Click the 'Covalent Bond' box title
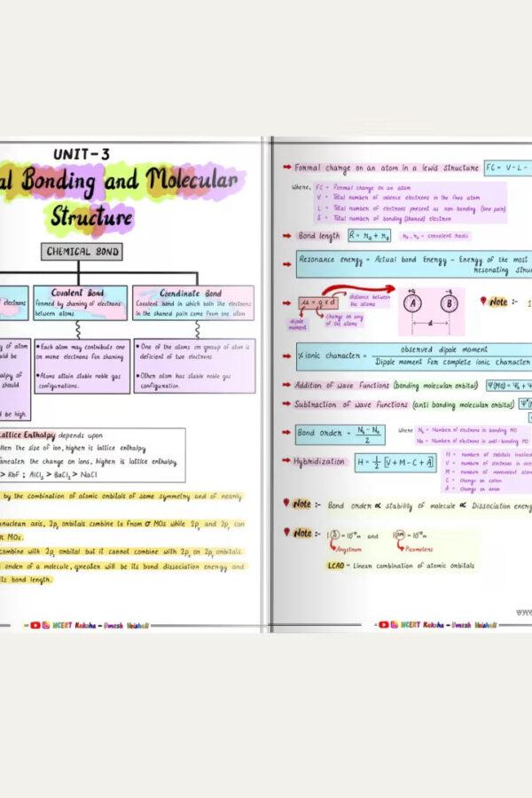The width and height of the screenshot is (532, 798). click(x=77, y=293)
